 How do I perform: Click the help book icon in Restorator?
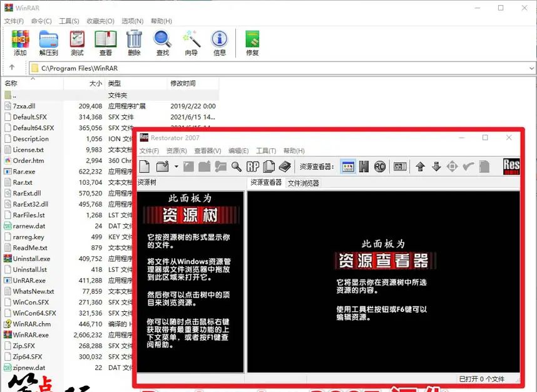(x=285, y=167)
